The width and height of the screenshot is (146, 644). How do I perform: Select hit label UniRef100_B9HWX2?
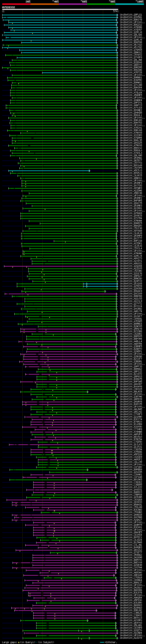pos(131,82)
